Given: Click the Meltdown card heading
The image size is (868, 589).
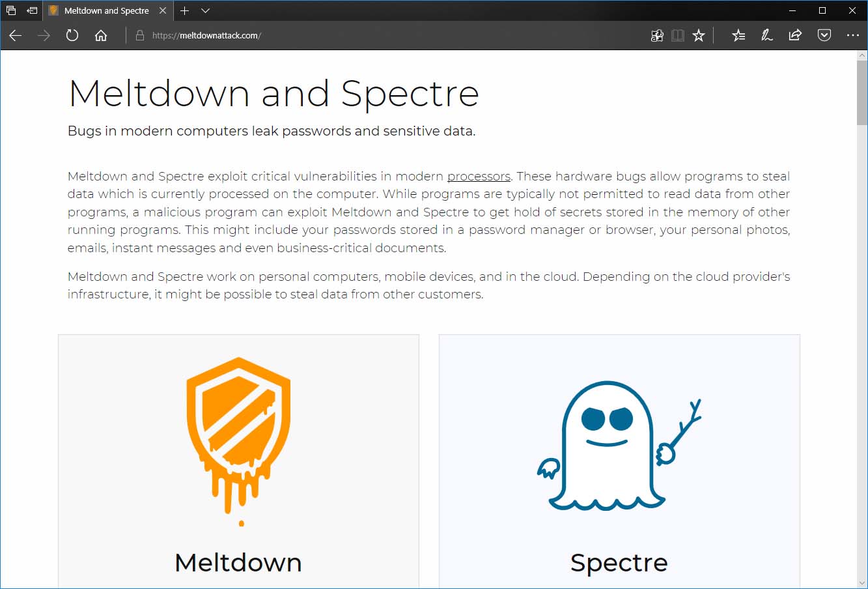Looking at the screenshot, I should (238, 562).
